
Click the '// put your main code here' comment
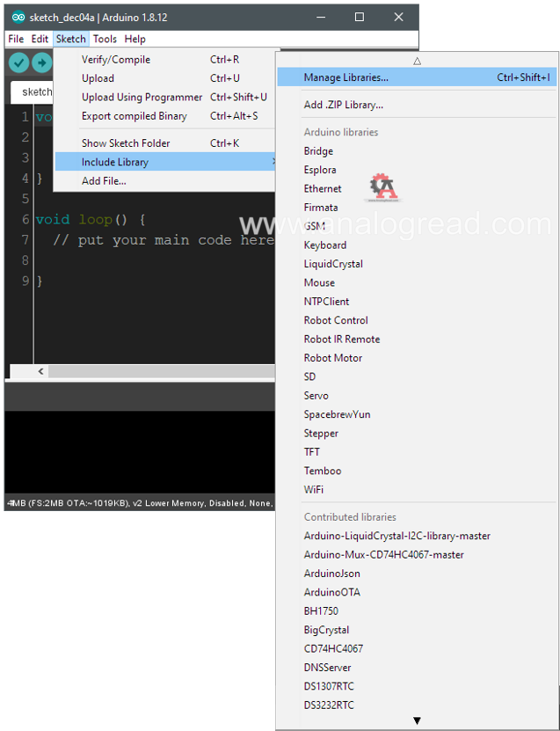coord(164,240)
